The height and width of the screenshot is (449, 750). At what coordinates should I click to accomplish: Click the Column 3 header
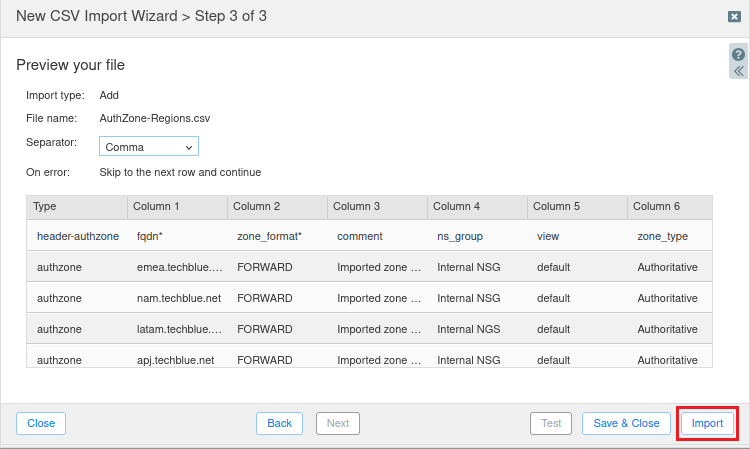[x=376, y=206]
